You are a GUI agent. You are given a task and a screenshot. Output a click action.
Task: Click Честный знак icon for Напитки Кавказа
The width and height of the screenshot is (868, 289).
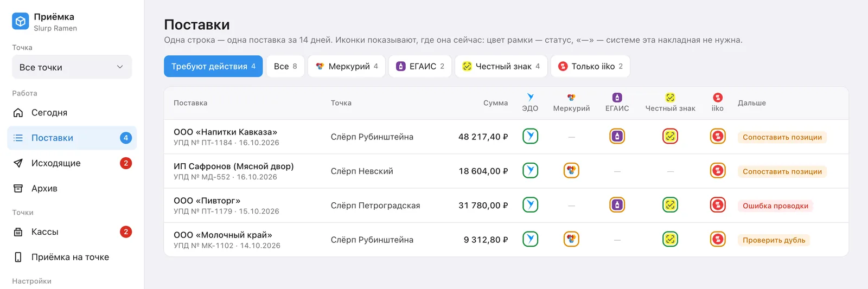pyautogui.click(x=670, y=136)
